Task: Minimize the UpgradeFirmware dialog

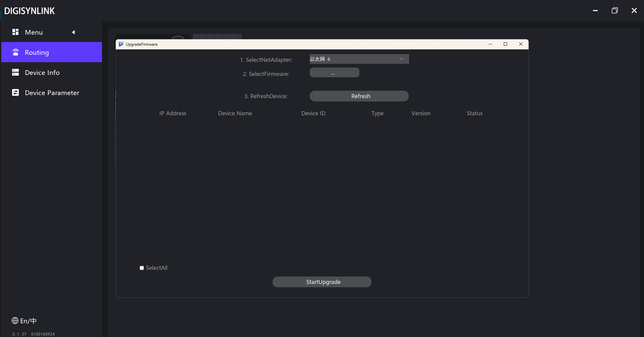Action: click(x=490, y=44)
